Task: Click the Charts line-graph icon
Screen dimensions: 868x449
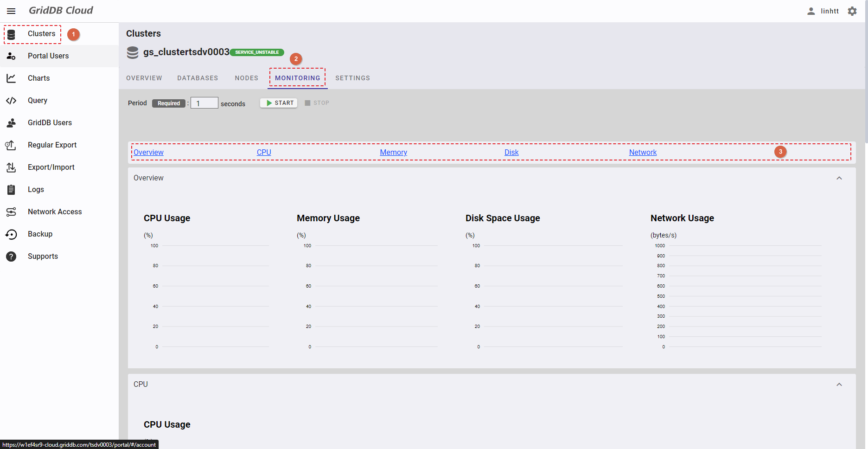Action: pos(11,78)
